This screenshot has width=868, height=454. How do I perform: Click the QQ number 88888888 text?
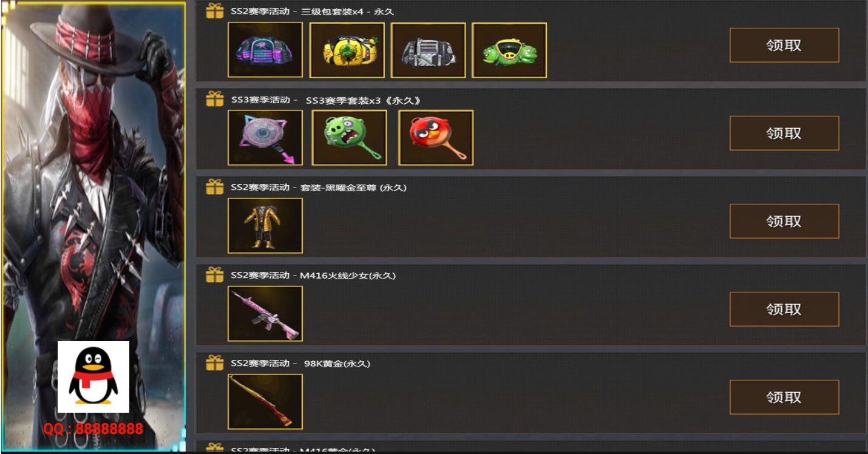click(x=93, y=429)
